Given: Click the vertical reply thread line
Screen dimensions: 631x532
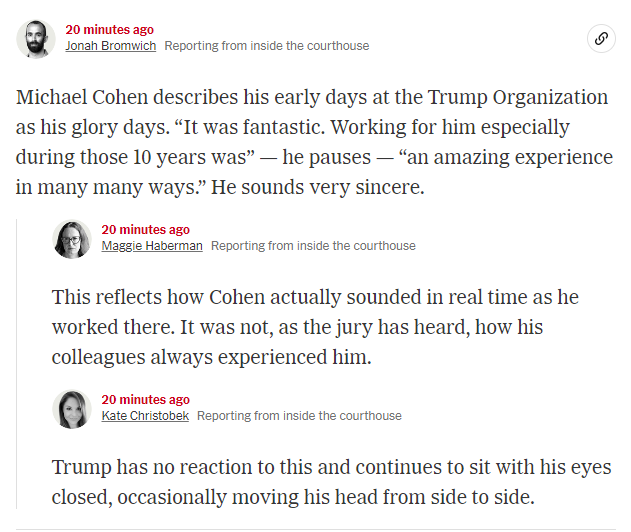Looking at the screenshot, I should tap(16, 364).
